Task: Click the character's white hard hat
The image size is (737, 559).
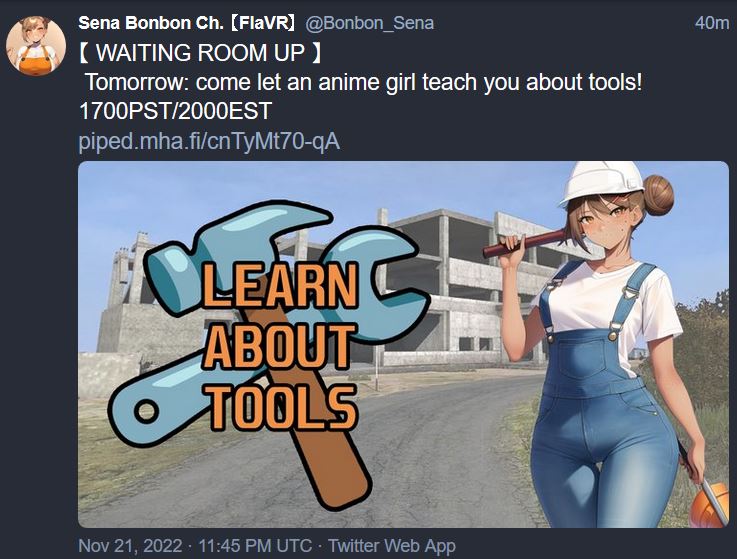Action: click(x=601, y=182)
